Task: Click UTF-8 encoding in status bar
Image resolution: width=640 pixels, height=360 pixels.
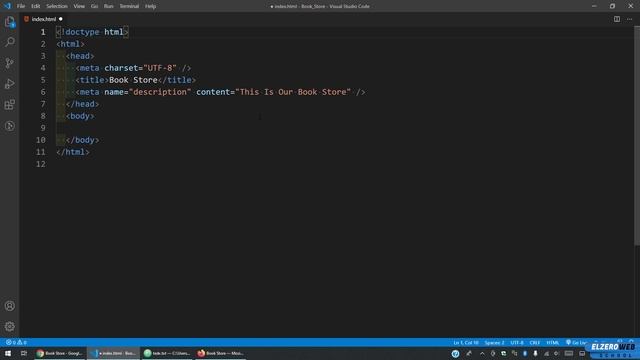Action: (517, 342)
